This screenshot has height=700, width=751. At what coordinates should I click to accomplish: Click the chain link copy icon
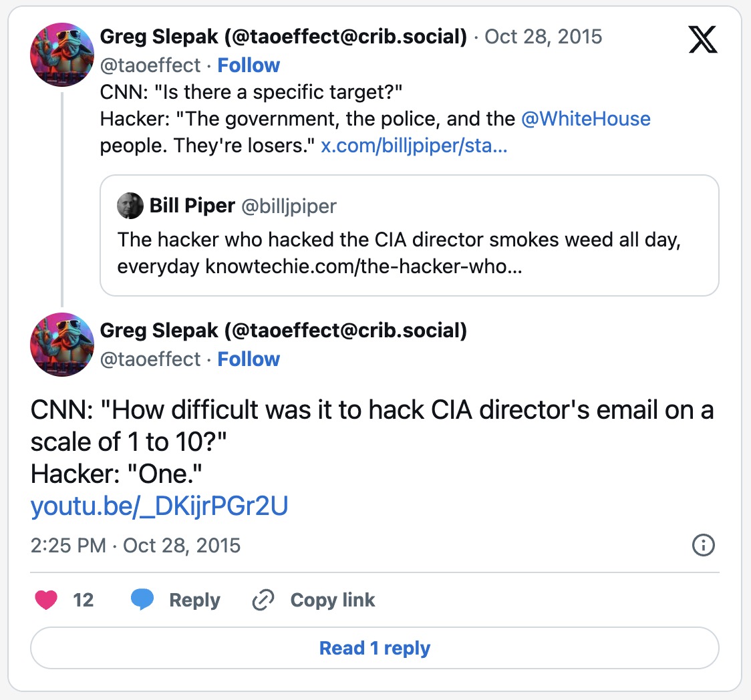point(263,600)
